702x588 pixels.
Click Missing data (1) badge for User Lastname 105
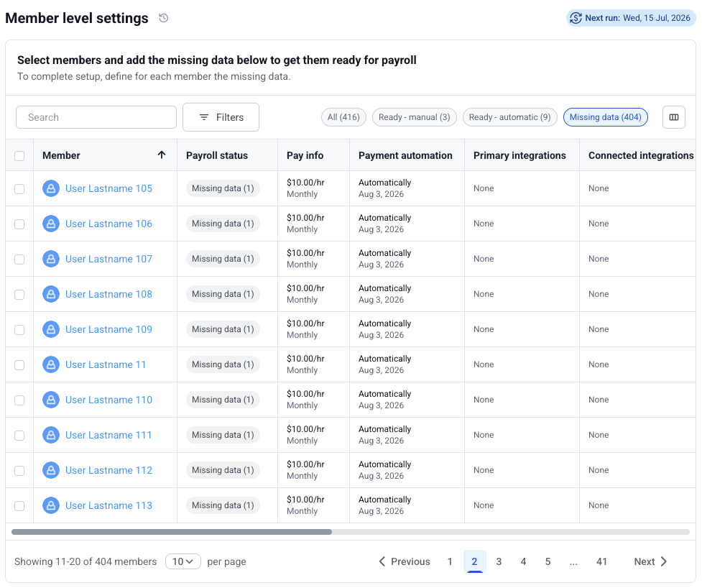pos(223,188)
